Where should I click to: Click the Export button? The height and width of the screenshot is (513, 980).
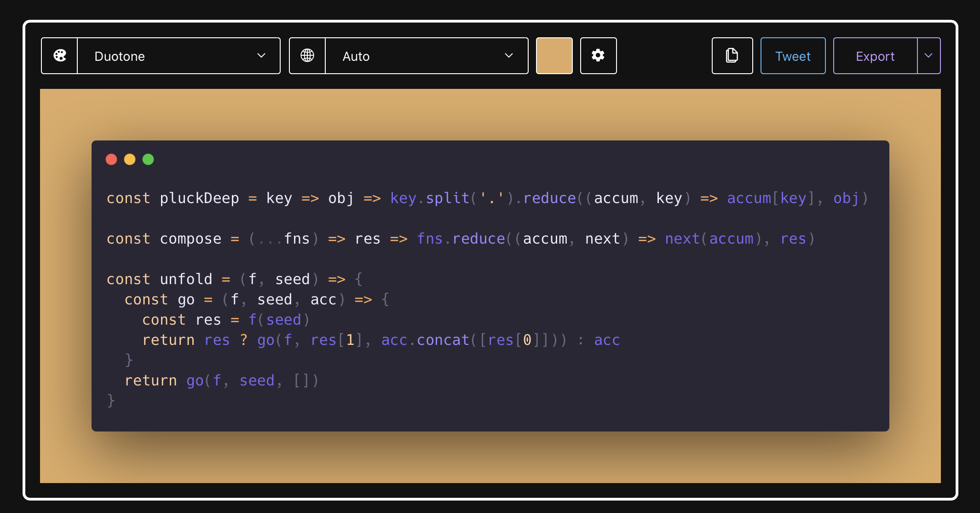tap(875, 56)
